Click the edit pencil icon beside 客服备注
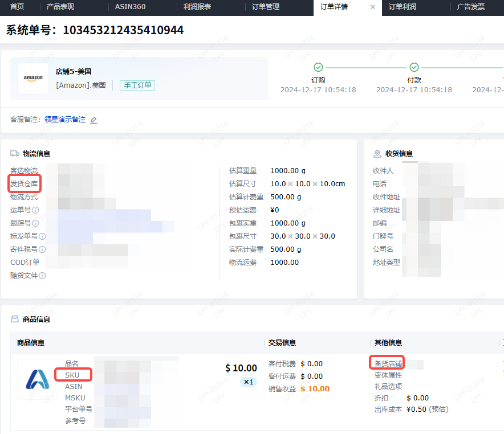Screen dimensions: 504x434 [94, 120]
